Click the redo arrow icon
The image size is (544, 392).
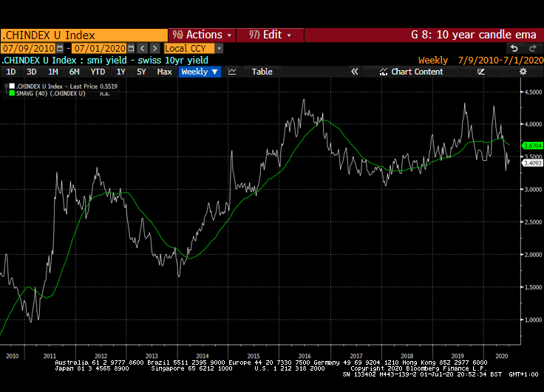[x=533, y=49]
